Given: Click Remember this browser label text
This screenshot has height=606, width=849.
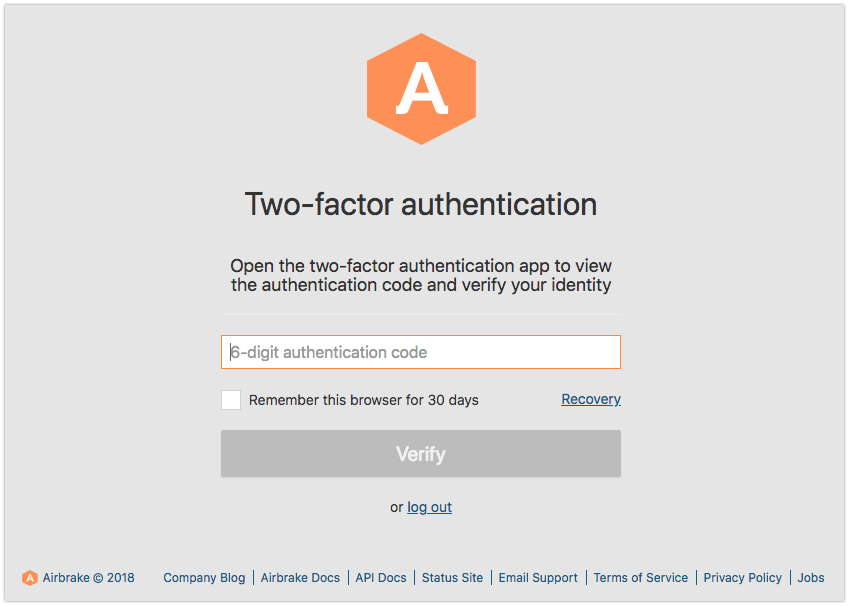Looking at the screenshot, I should coord(363,400).
